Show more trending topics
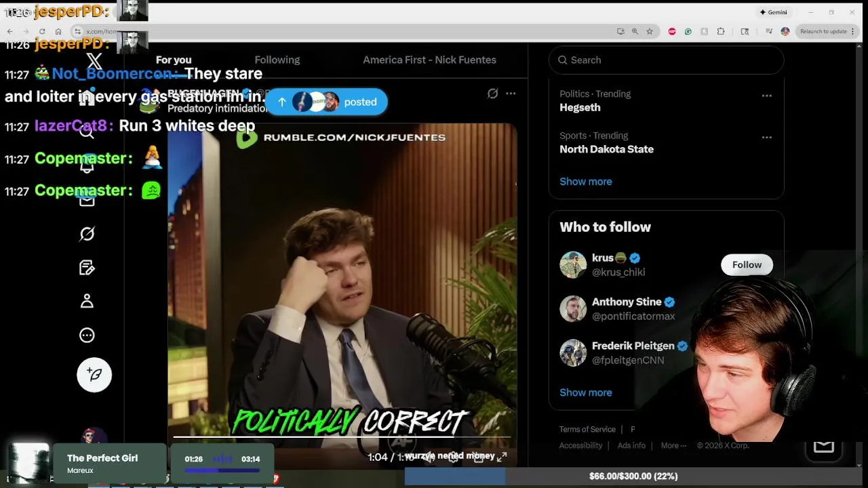868x488 pixels. coord(586,182)
